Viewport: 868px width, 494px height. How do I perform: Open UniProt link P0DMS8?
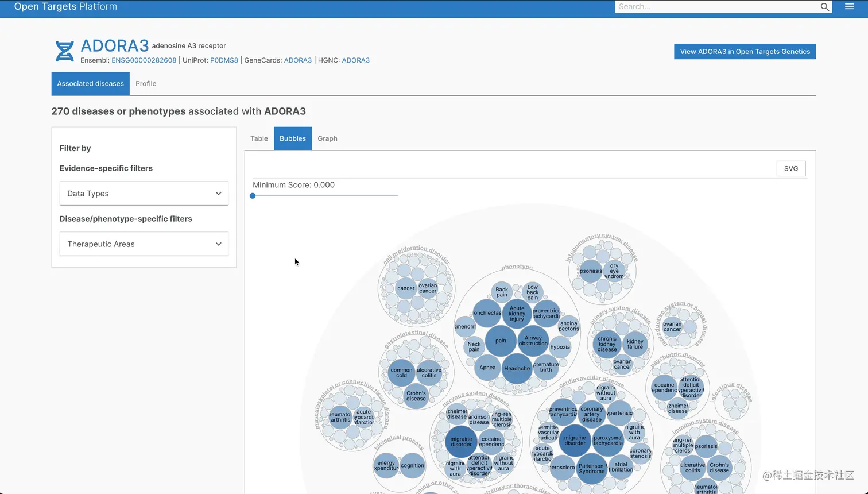[224, 60]
